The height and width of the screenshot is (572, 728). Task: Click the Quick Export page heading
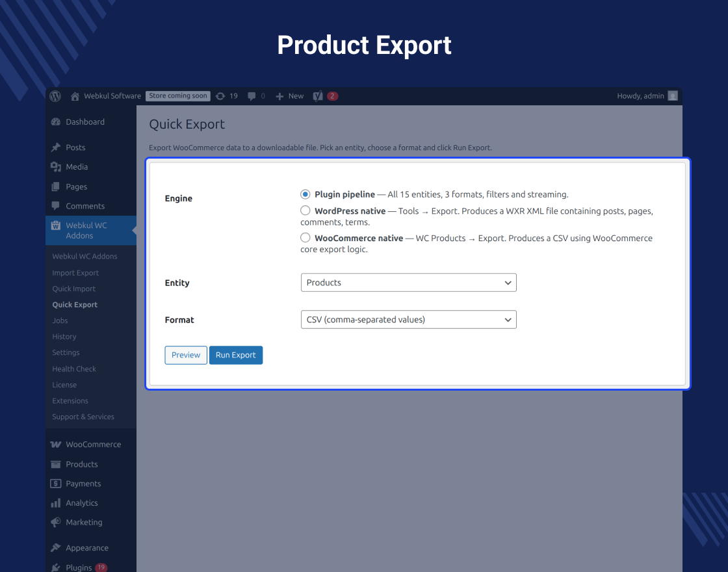(187, 124)
